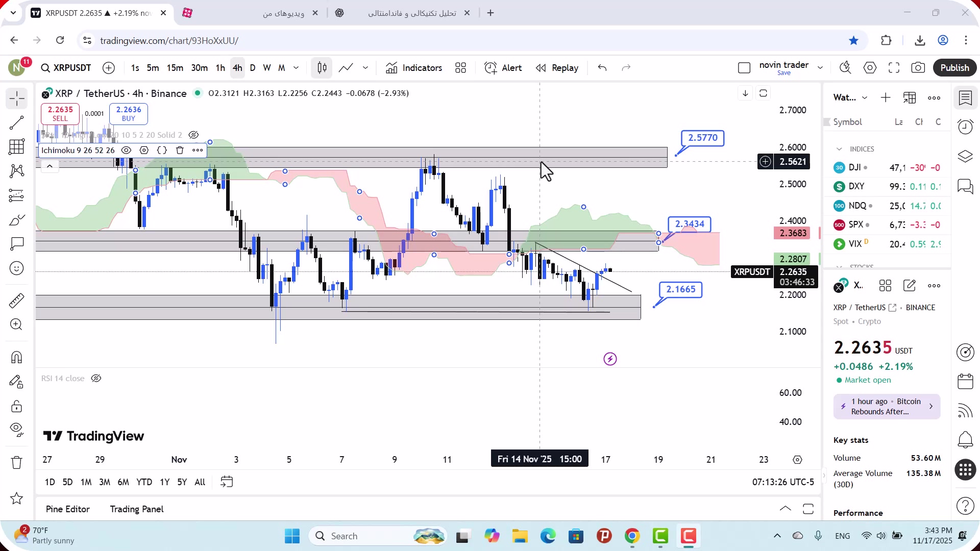This screenshot has height=551, width=980.
Task: Open the quick search icon
Action: pyautogui.click(x=845, y=68)
